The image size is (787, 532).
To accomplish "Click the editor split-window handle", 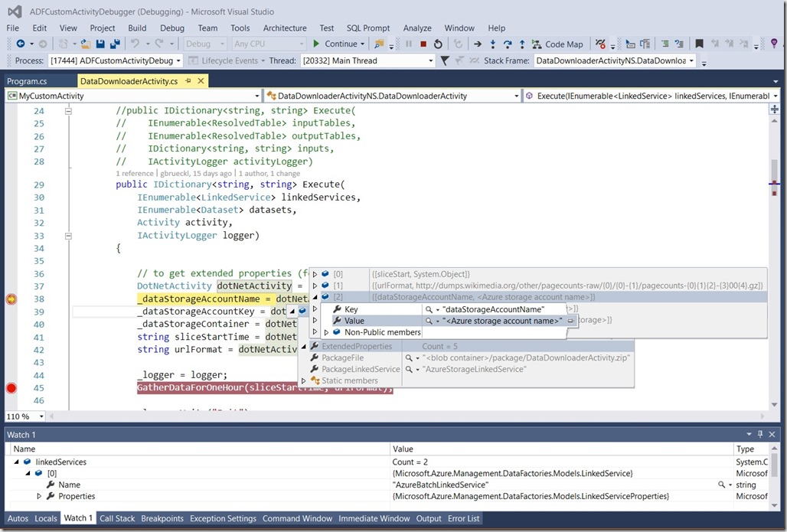I will coord(775,109).
